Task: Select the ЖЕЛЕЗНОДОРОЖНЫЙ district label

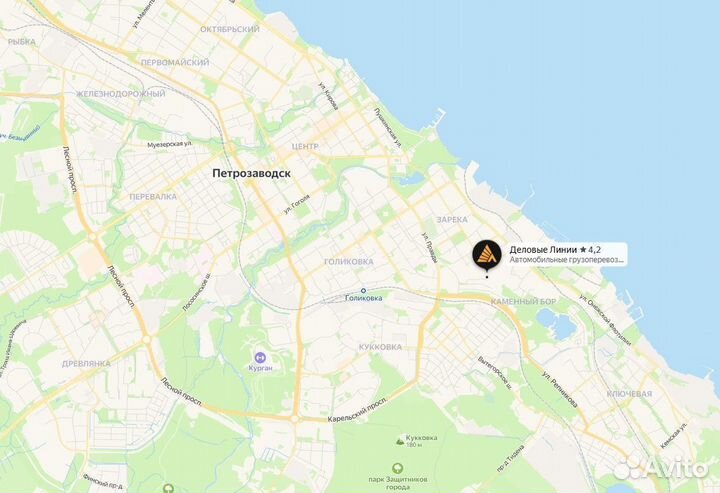Action: click(121, 94)
